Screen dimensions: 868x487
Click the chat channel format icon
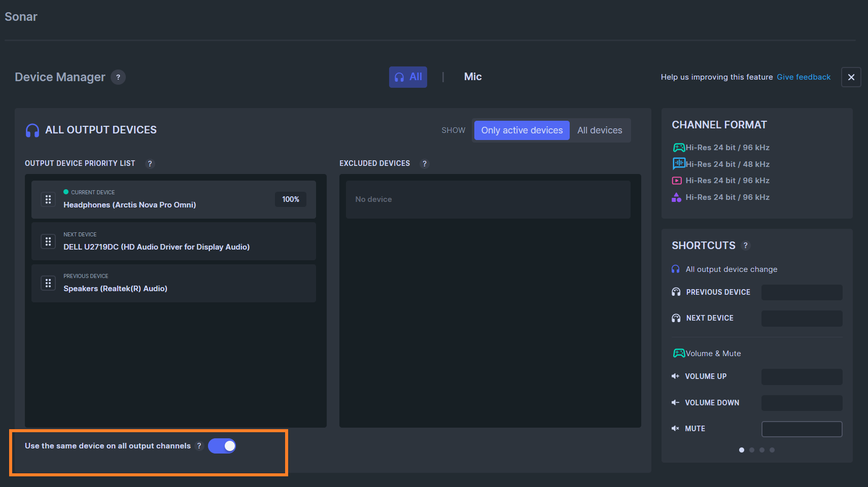[679, 163]
